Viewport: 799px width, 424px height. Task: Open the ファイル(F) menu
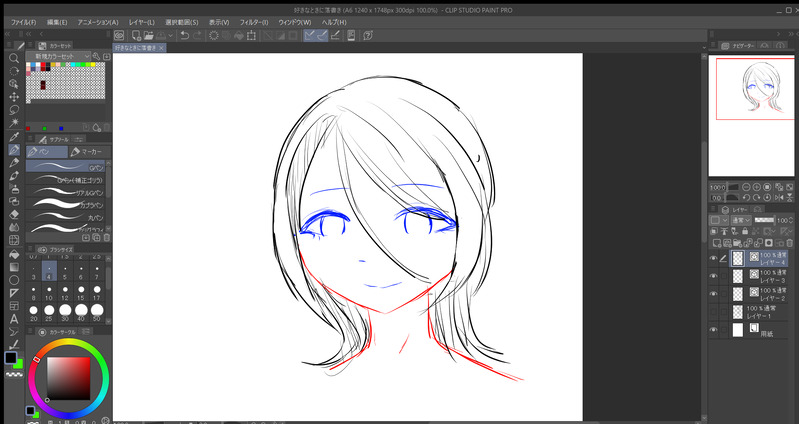pos(22,21)
